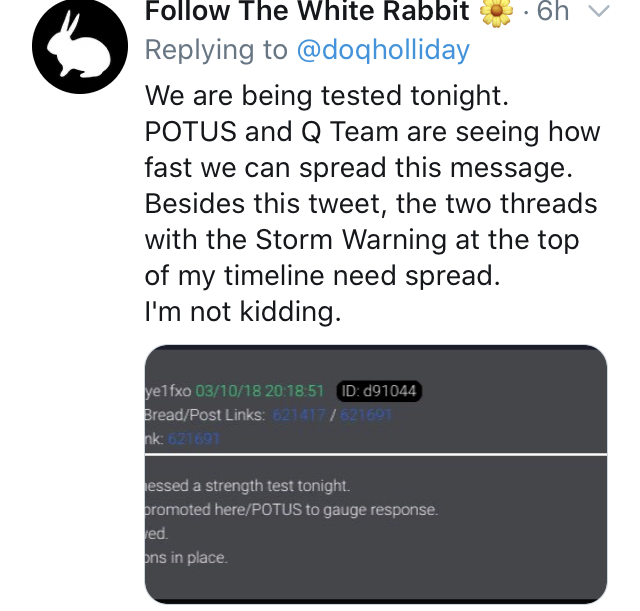Expand the tweet options chevron
This screenshot has width=640, height=611.
599,12
